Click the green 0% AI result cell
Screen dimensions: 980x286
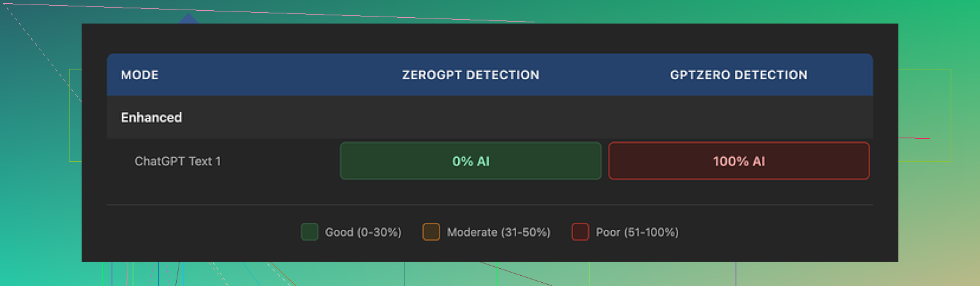tap(471, 161)
